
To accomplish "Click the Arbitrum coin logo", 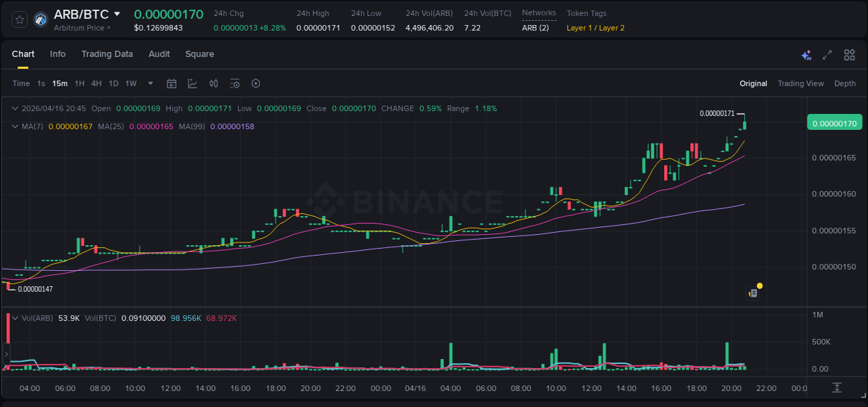I will pyautogui.click(x=40, y=19).
